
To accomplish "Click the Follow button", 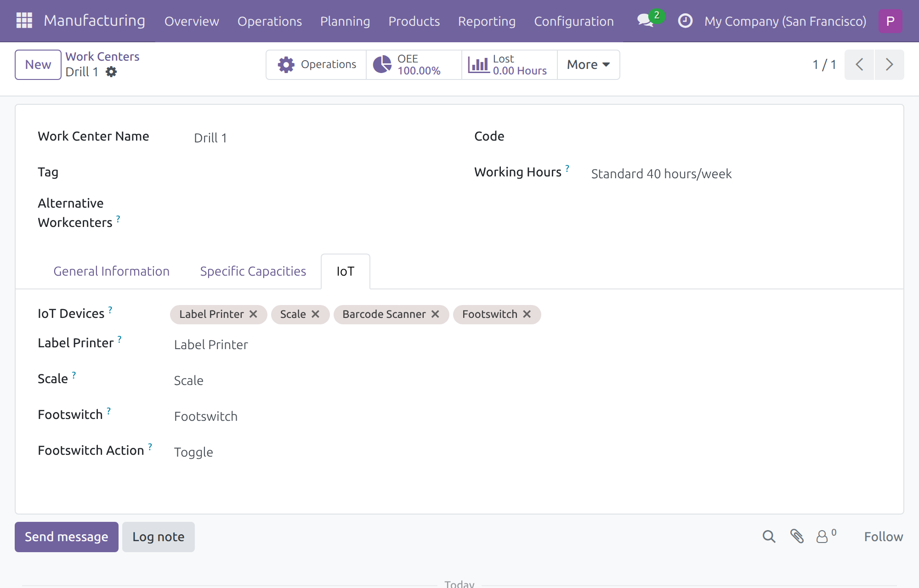I will (x=883, y=537).
